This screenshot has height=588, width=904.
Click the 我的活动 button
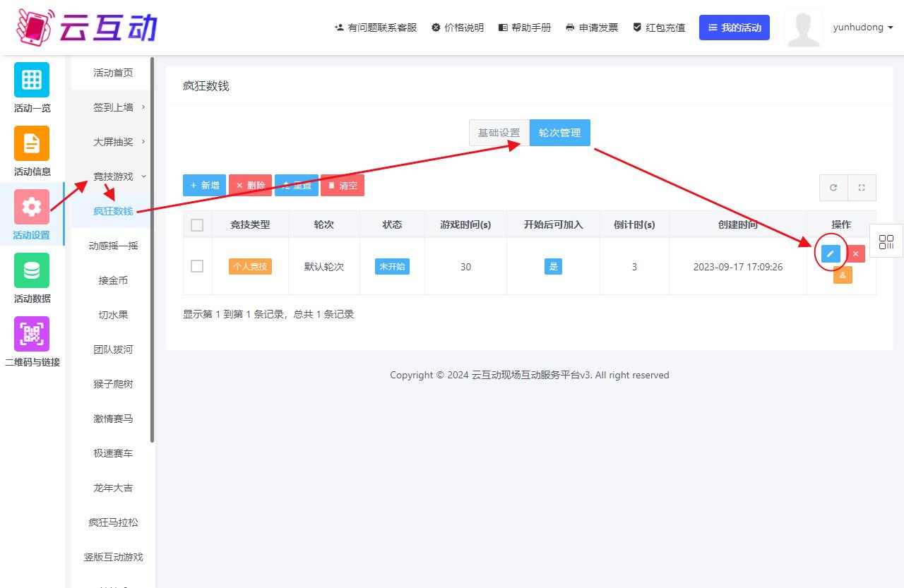click(x=734, y=28)
